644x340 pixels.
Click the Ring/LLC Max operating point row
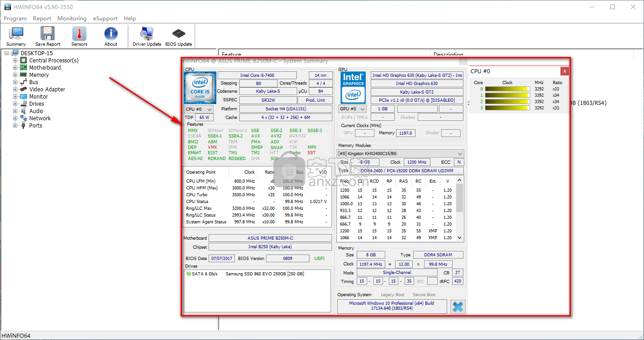click(257, 208)
